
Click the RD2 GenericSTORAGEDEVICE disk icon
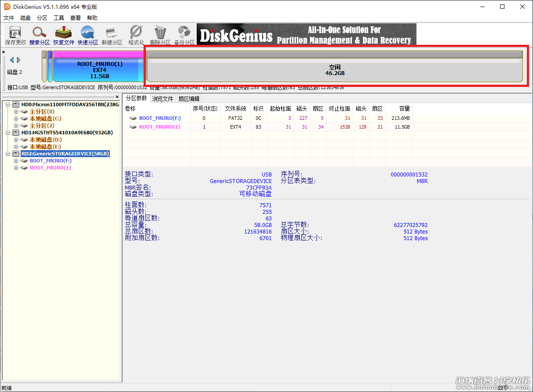[x=16, y=154]
